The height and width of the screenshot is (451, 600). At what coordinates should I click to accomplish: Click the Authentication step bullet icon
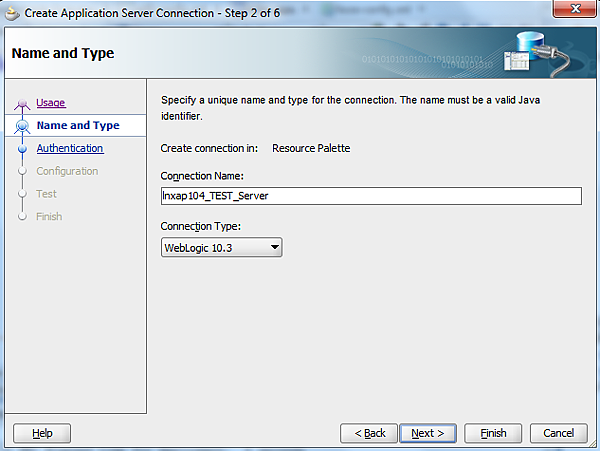point(22,149)
